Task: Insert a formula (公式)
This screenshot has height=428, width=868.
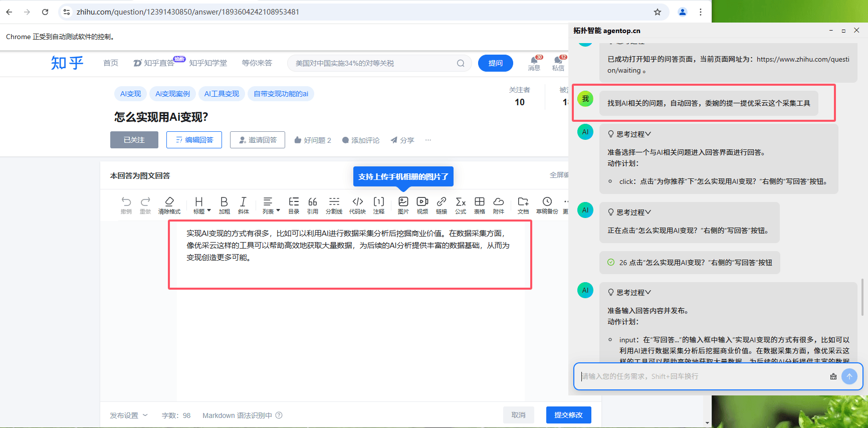Action: tap(461, 205)
